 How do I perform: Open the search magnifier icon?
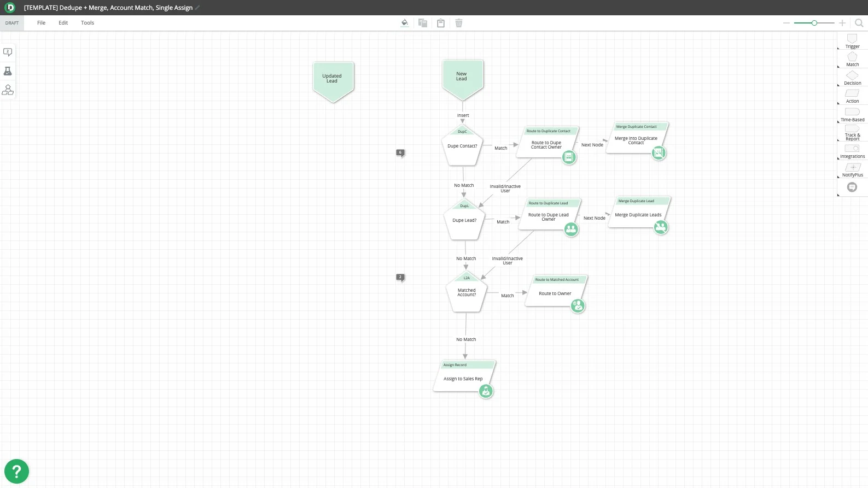[859, 23]
